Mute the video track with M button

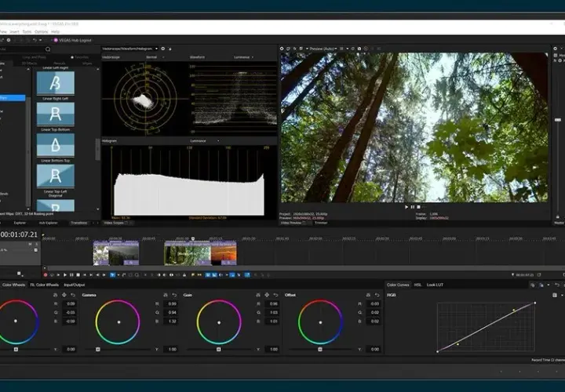[30, 244]
